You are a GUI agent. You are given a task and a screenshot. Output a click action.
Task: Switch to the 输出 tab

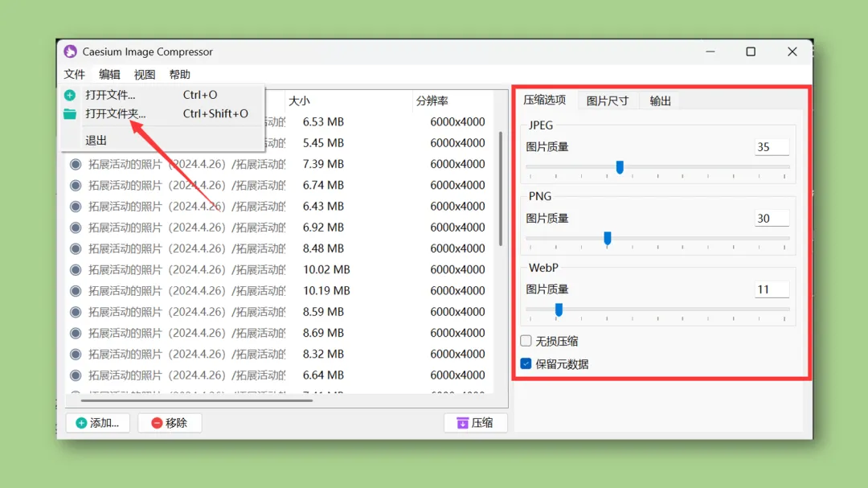coord(661,100)
